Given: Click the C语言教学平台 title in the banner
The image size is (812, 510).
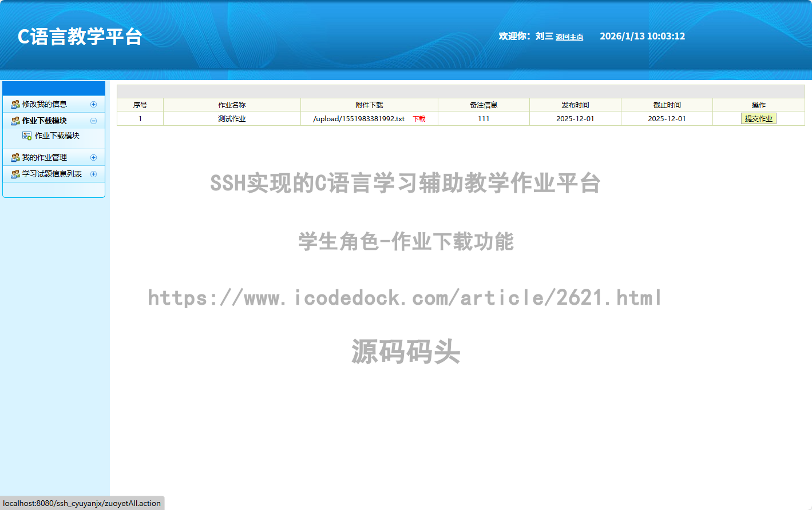Looking at the screenshot, I should click(80, 37).
